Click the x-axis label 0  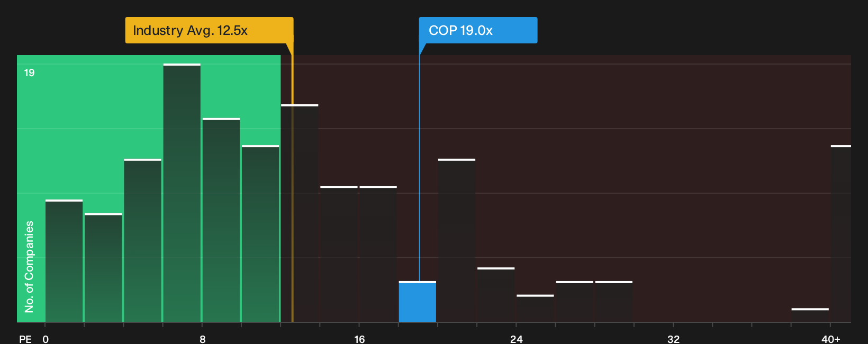click(46, 339)
